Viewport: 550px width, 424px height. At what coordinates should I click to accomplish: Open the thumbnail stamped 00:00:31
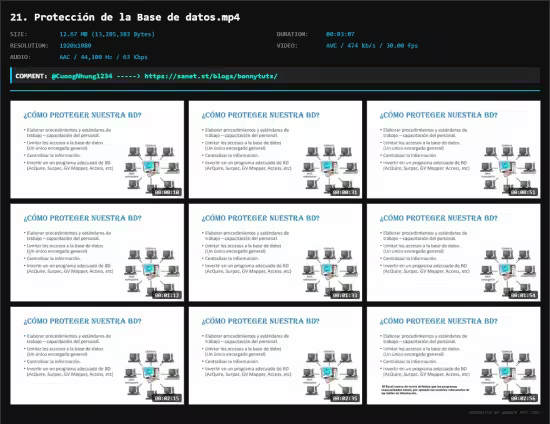[275, 149]
